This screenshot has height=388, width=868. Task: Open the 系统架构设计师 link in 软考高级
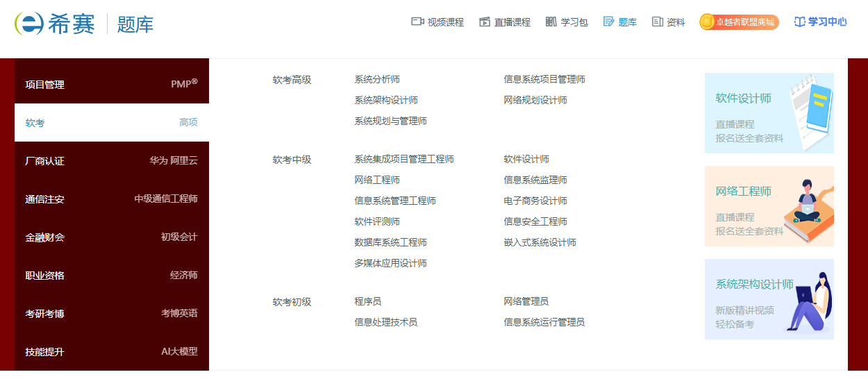386,101
